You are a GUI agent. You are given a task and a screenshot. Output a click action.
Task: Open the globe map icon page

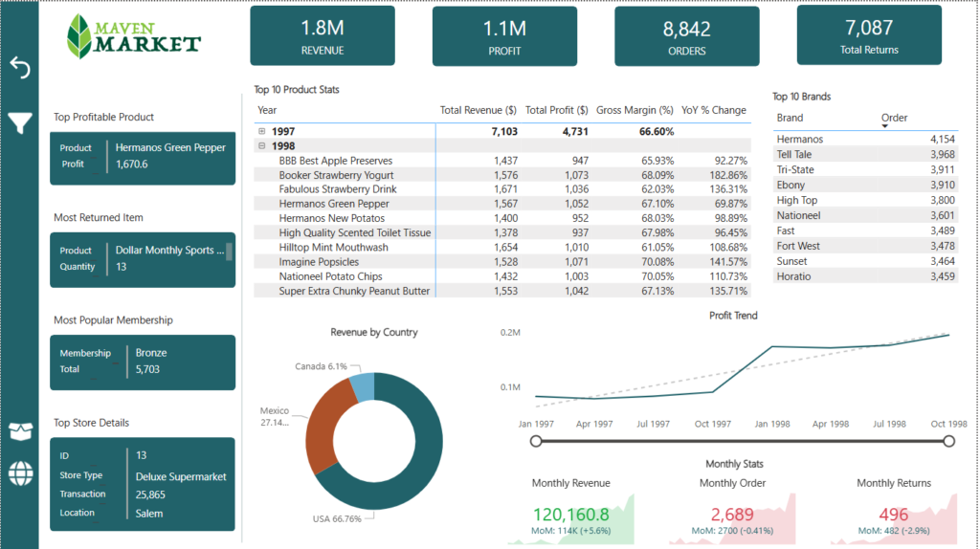point(21,473)
